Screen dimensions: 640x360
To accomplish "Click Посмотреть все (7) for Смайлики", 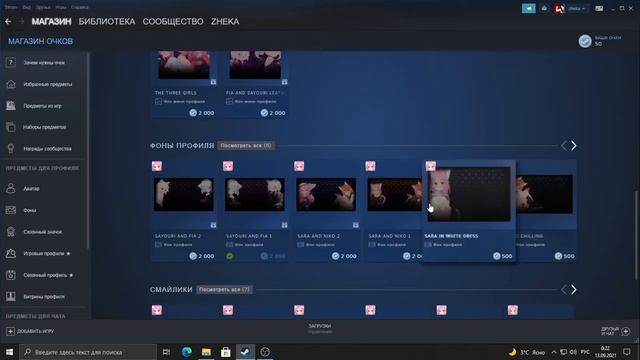I will 224,290.
